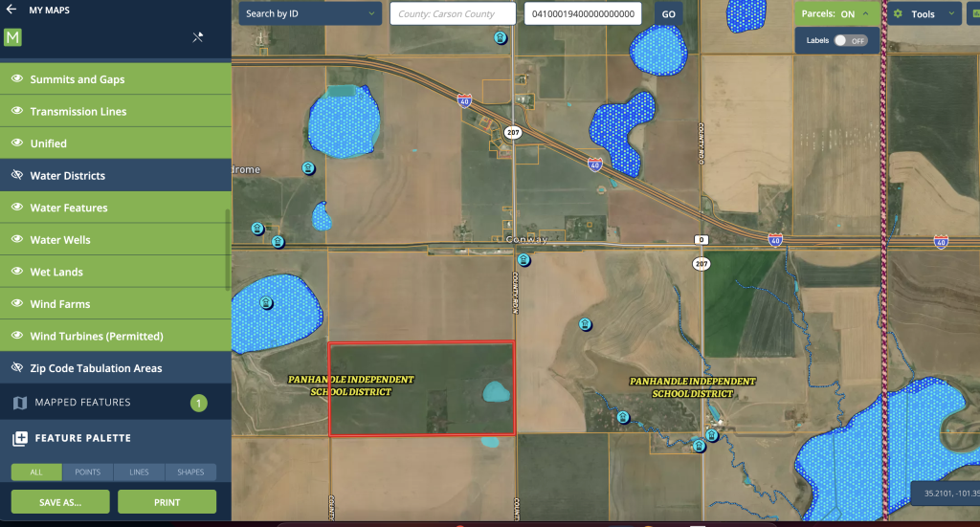
Task: Show the Water Districts layer
Action: click(17, 176)
